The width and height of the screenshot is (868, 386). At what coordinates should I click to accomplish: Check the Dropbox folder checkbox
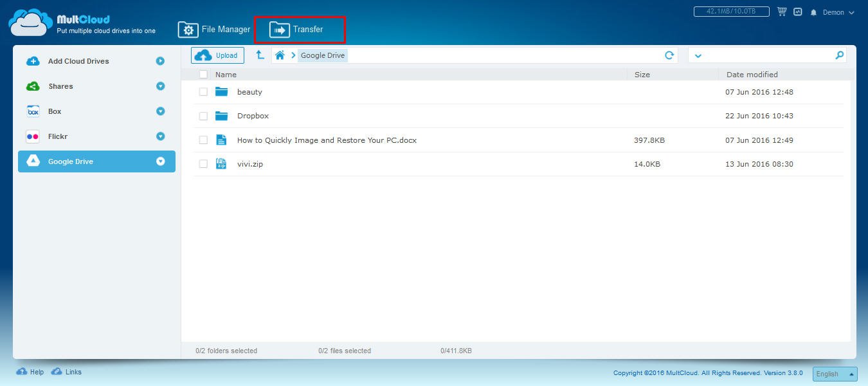(203, 116)
